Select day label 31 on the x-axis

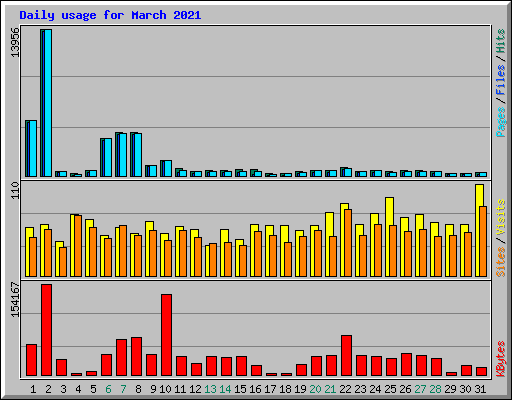[480, 389]
